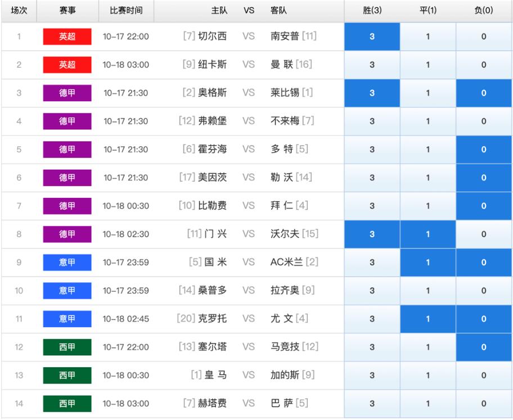The width and height of the screenshot is (513, 420).
Task: Select loss (0) for 切尔西 vs 南安普
Action: coord(484,37)
